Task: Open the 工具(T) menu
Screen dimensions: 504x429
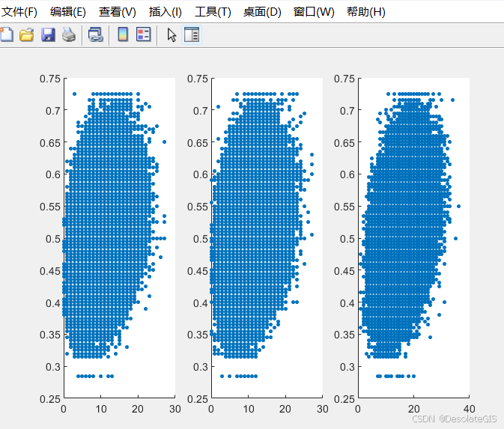Action: [213, 12]
